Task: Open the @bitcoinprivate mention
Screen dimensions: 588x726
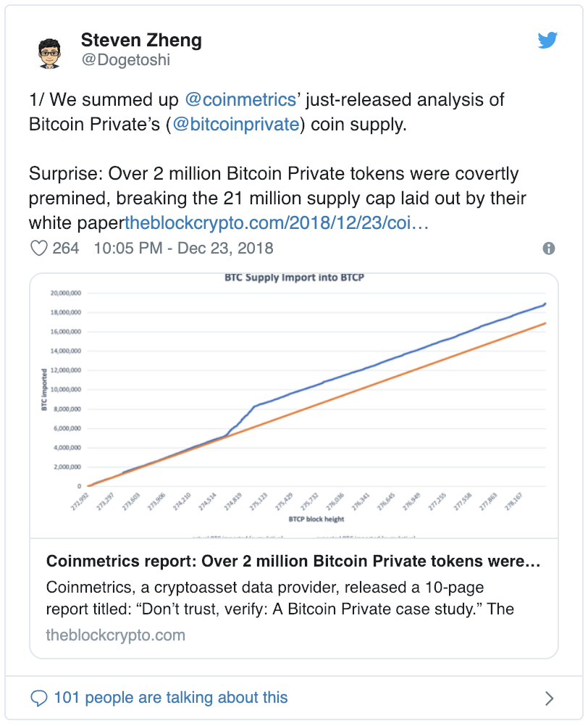Action: click(236, 124)
